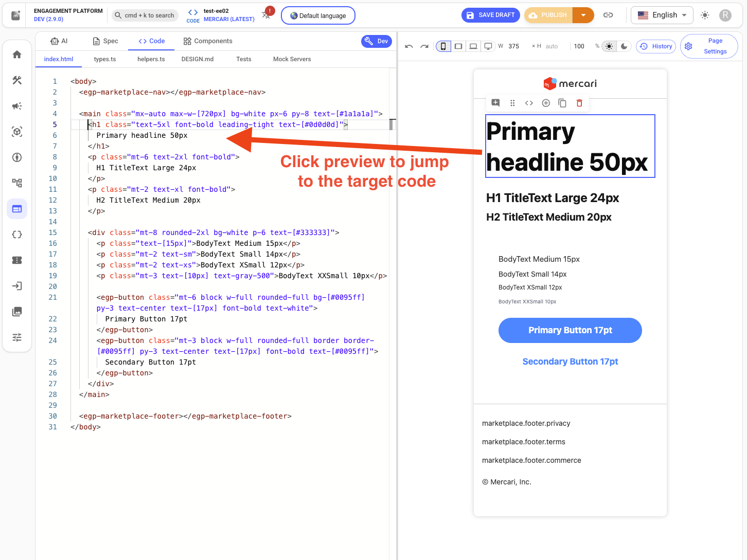This screenshot has height=560, width=747.
Task: Switch to the Components tab
Action: coord(208,41)
